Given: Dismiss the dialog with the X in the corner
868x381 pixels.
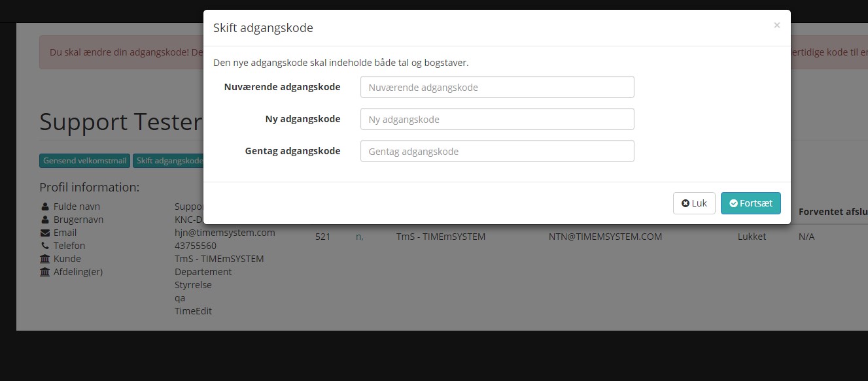Looking at the screenshot, I should tap(777, 25).
